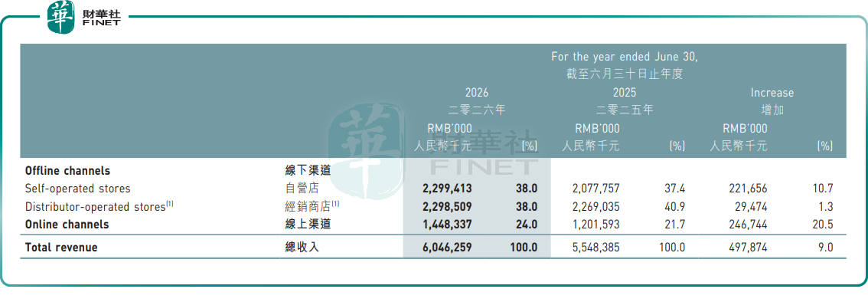Click the header 增加
Screen dimensions: 868x302
[772, 110]
